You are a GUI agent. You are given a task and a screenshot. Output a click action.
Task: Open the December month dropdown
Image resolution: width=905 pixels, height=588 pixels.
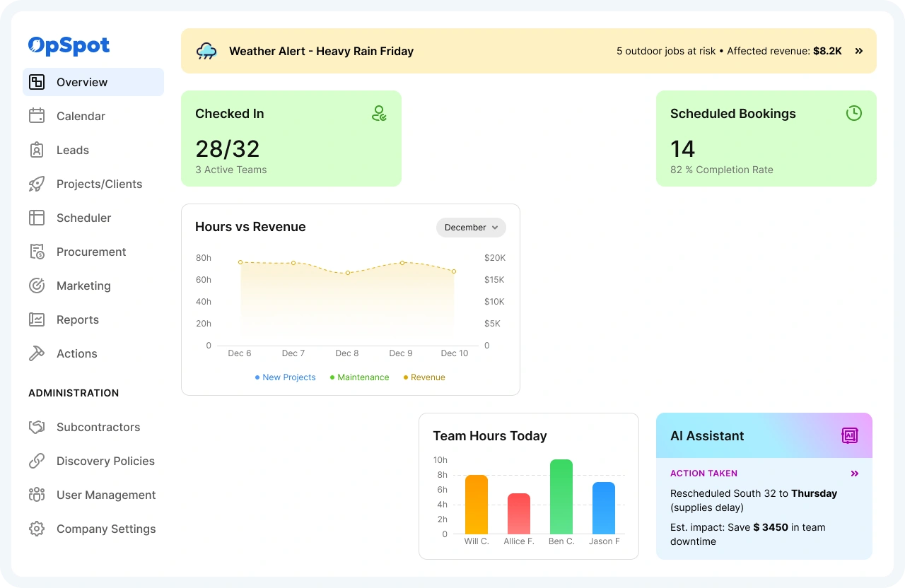(471, 228)
